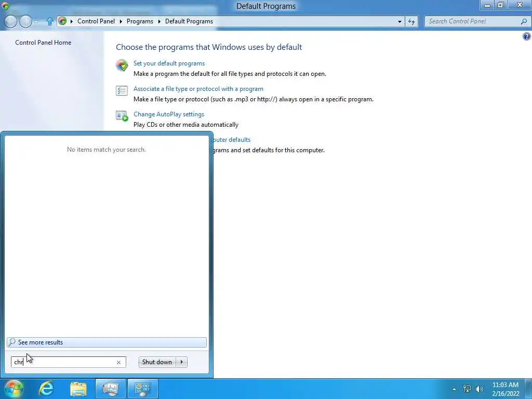Screen dimensions: 532x399
Task: Select Default Programs in address breadcrumb
Action: tap(189, 21)
